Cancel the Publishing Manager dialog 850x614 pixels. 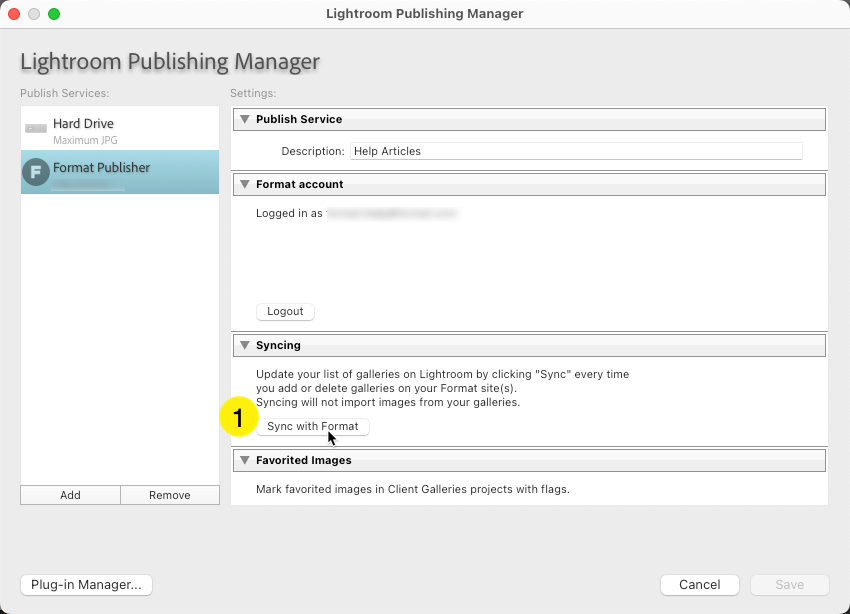pyautogui.click(x=699, y=584)
